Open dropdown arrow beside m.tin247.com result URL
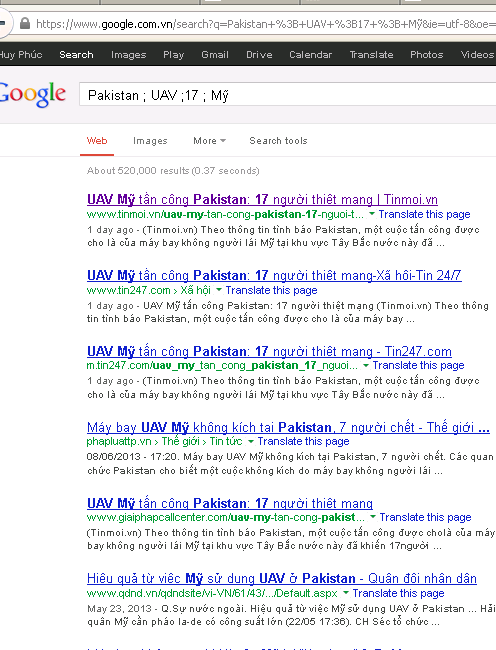The height and width of the screenshot is (650, 496). click(366, 365)
